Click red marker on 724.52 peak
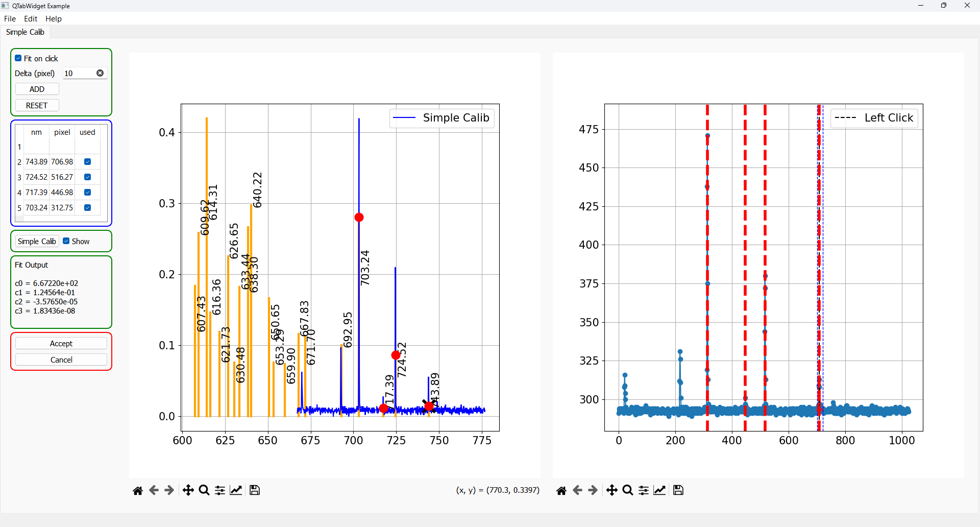 [396, 355]
